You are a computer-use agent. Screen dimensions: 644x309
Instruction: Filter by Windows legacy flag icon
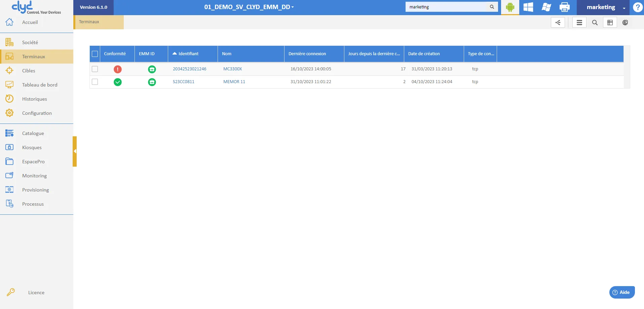tap(546, 7)
